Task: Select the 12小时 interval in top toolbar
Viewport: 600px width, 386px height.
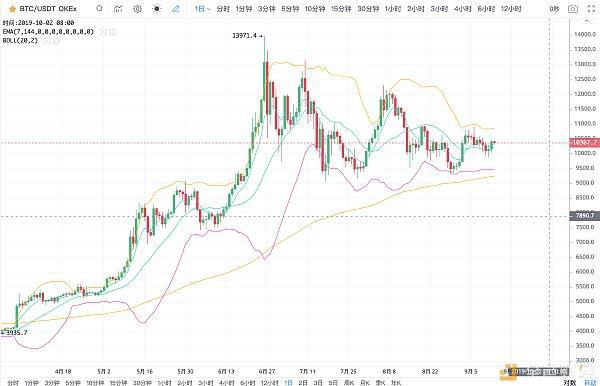Action: 511,8
